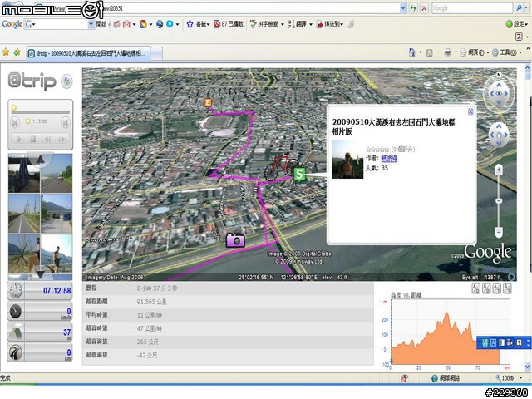Zoom out with the minus button
This screenshot has width=532, height=399.
click(x=499, y=233)
